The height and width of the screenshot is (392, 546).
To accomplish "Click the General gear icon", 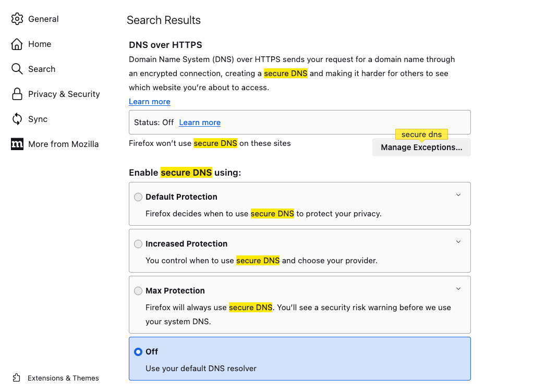I will (x=17, y=19).
